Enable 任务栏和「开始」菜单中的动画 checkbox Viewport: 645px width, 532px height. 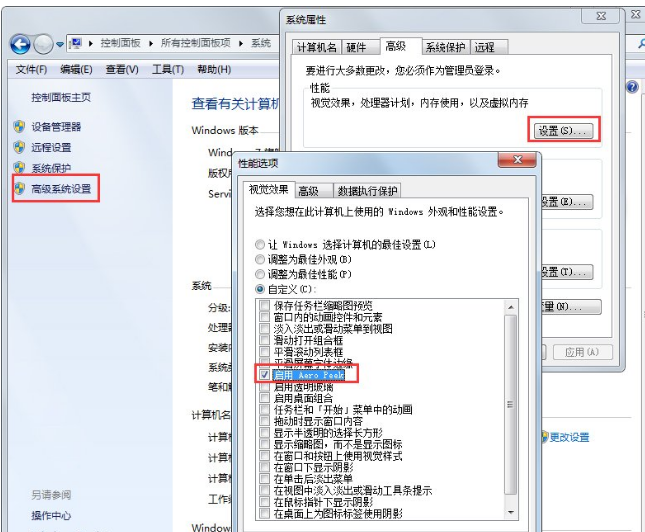(x=264, y=410)
